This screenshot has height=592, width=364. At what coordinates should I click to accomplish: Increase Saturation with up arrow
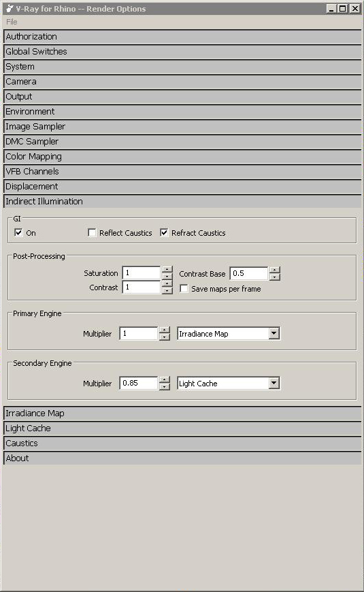167,270
